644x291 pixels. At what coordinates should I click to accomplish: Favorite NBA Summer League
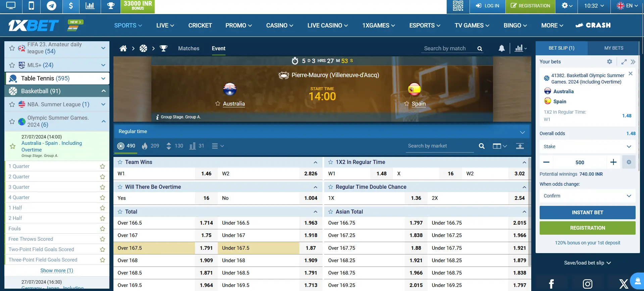coord(12,104)
